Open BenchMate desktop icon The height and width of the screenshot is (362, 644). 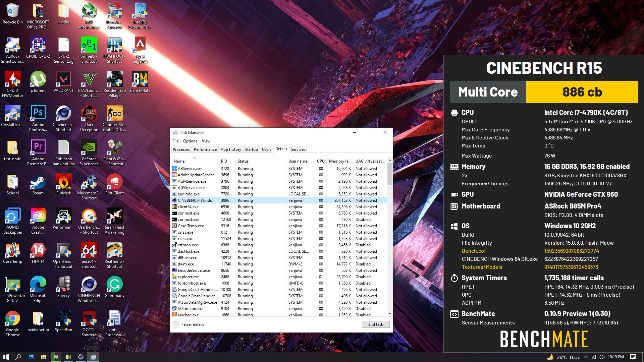pyautogui.click(x=140, y=82)
